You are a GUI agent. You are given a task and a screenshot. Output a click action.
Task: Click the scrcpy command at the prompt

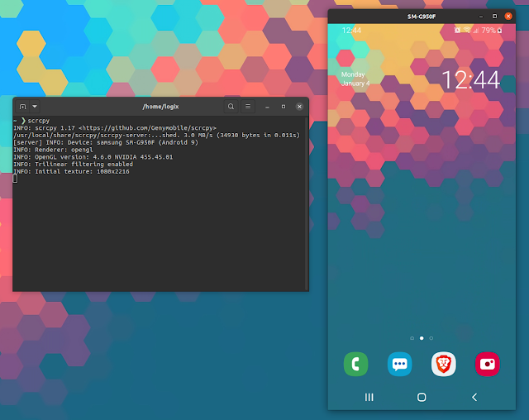[39, 121]
